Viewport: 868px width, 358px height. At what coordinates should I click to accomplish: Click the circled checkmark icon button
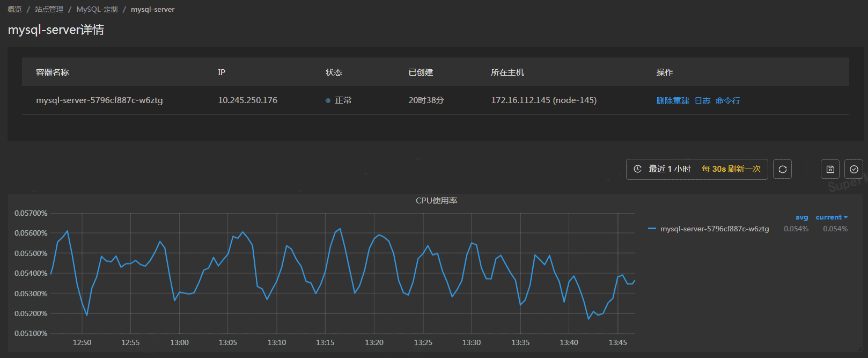(x=854, y=169)
